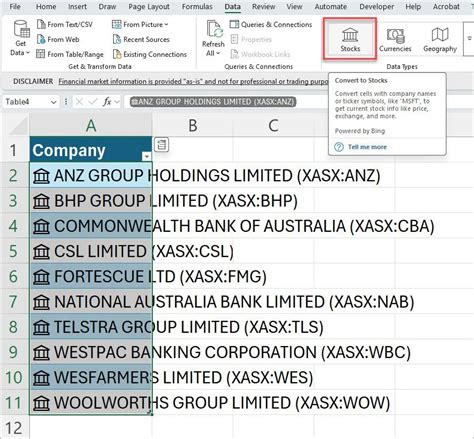Open the Help tab
This screenshot has height=439, width=474.
pos(413,6)
